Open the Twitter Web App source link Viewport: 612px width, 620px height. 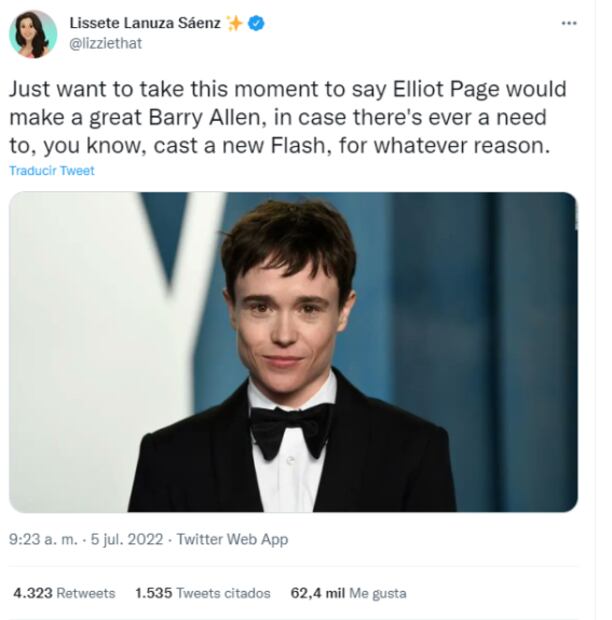232,539
